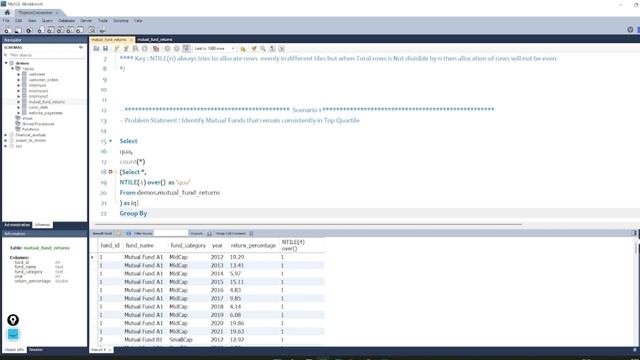
Task: Expand the financial_analysis schema
Action: pyautogui.click(x=6, y=135)
